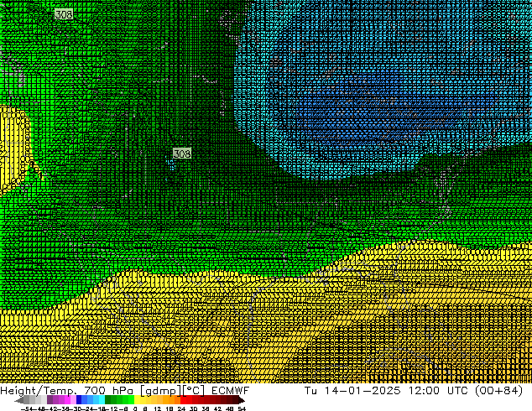Click the dark green swatch in the legend

[108, 400]
